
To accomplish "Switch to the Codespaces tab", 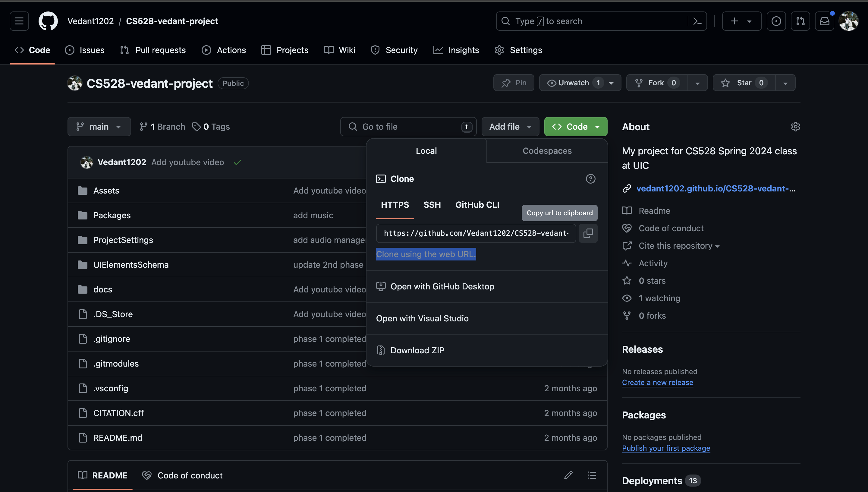I will 547,151.
